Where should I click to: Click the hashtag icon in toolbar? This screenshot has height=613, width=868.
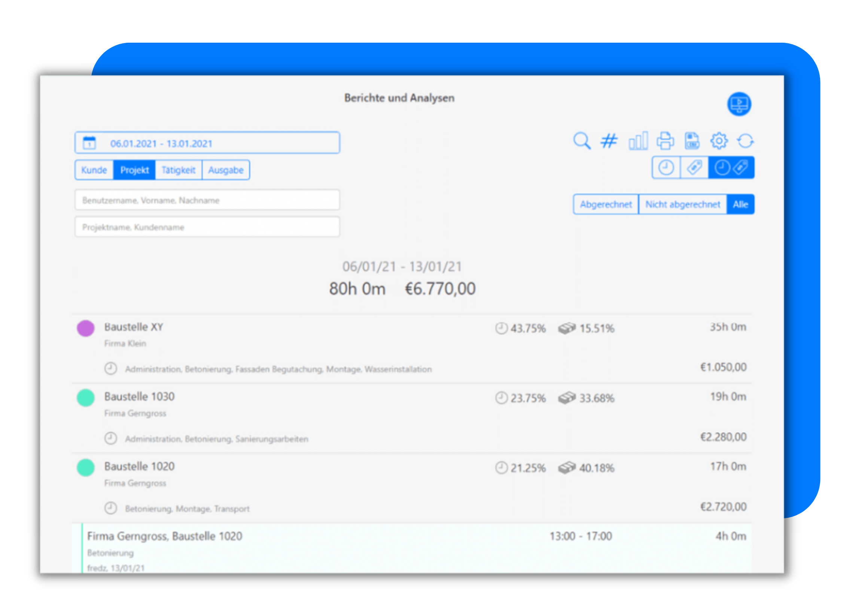pyautogui.click(x=609, y=141)
